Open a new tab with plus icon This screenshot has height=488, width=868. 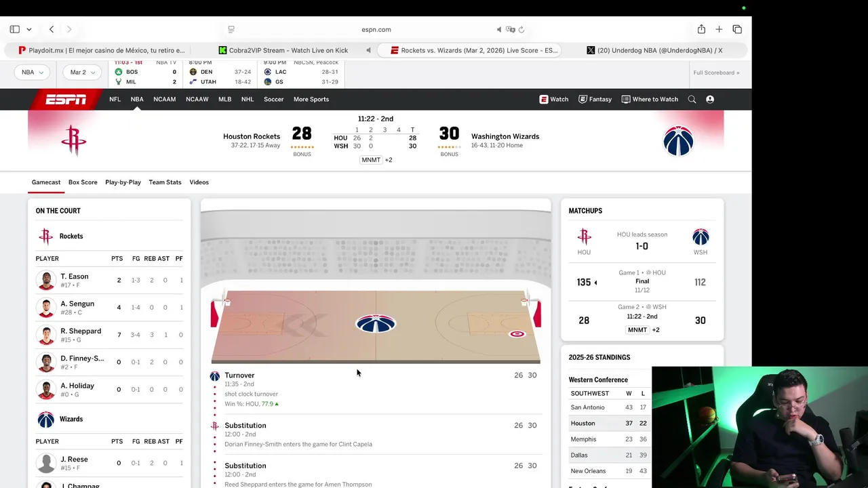pyautogui.click(x=719, y=29)
